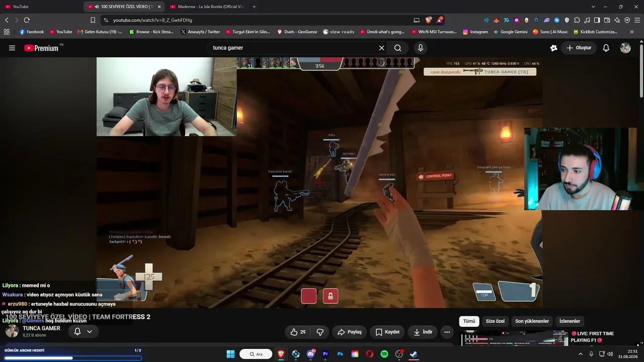The width and height of the screenshot is (644, 362).
Task: Open LIVE: FIRST TIME PLAYING F1 thumbnail
Action: coord(514,338)
